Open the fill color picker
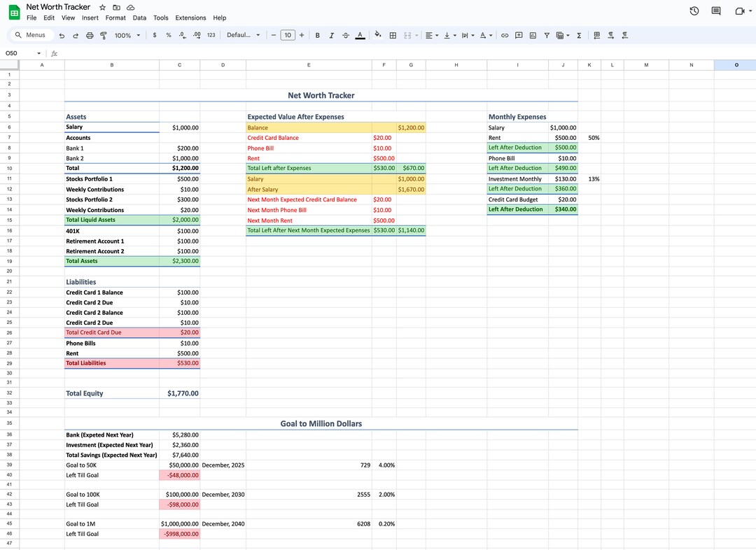 [x=377, y=35]
